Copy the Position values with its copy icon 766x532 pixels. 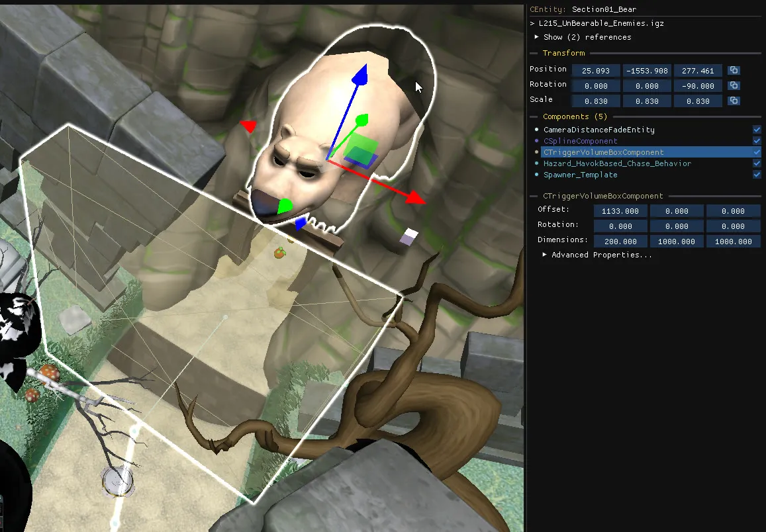tap(734, 70)
